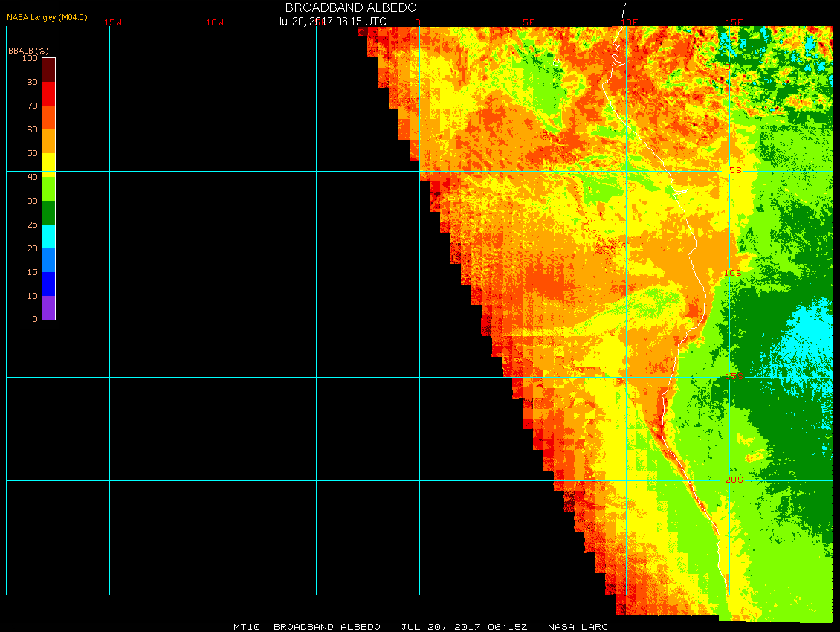Screen dimensions: 840x632
Task: Click the 5E longitude label
Action: 529,22
